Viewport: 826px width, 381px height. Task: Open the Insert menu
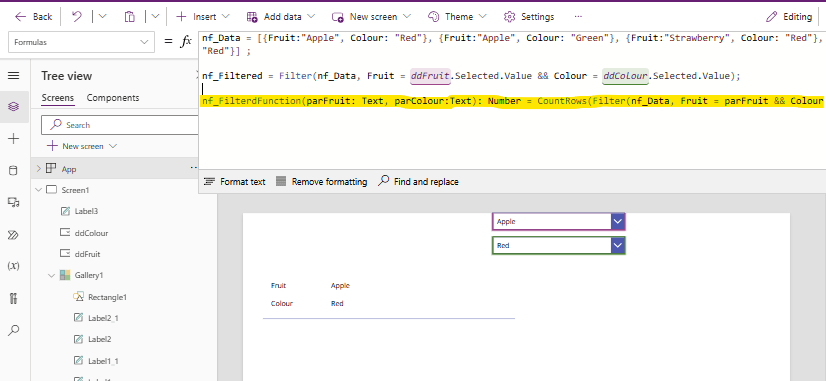[x=203, y=17]
